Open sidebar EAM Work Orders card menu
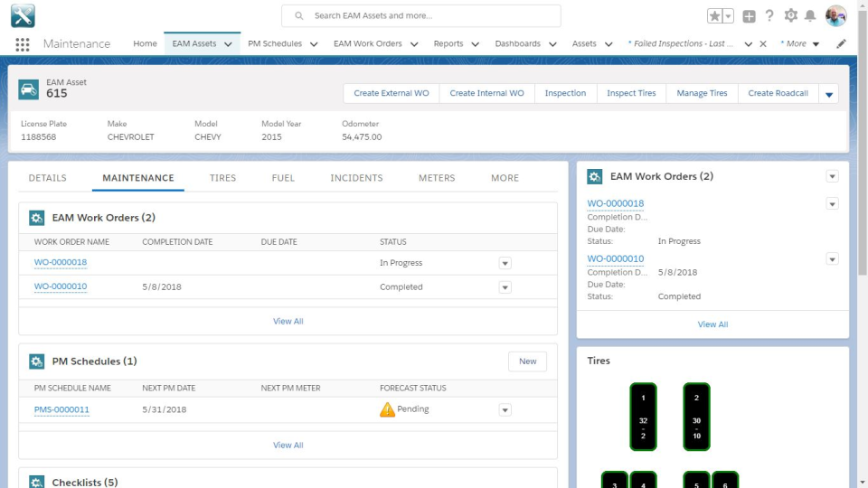 click(x=832, y=176)
